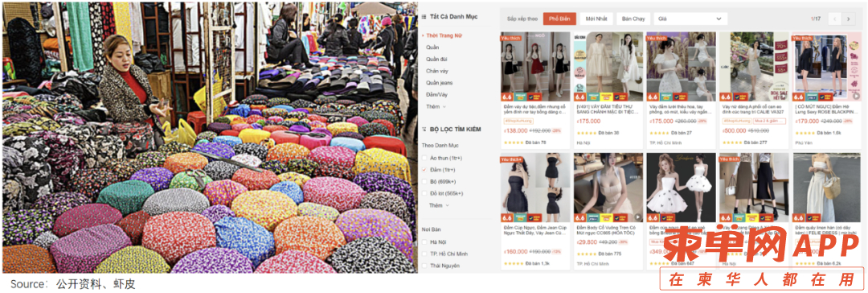
Task: Go to the previous results page arrow
Action: click(x=835, y=19)
